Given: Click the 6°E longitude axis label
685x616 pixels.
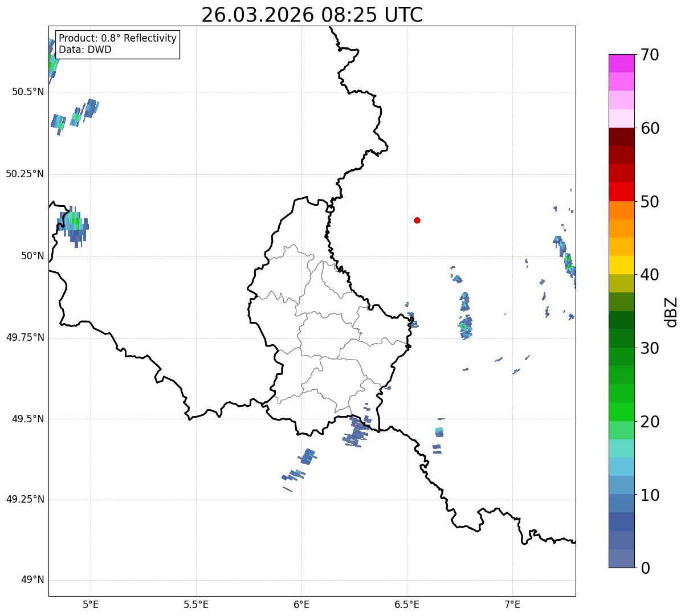Looking at the screenshot, I should tap(301, 605).
